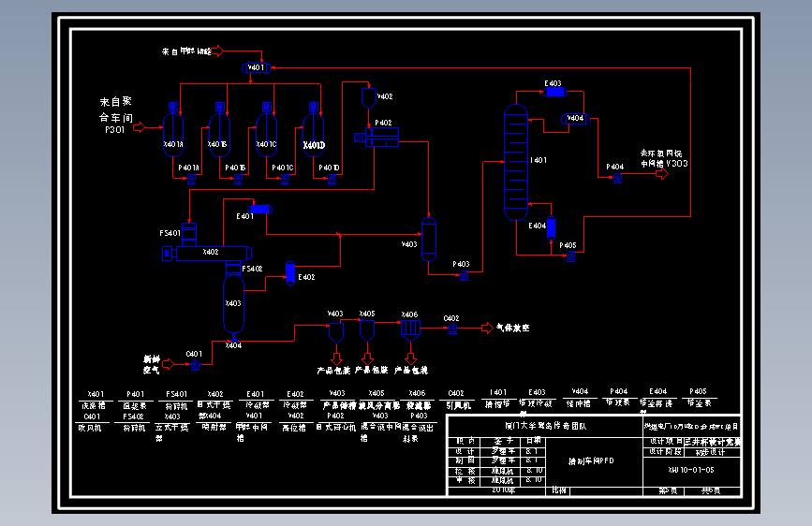Viewport: 812px width, 526px height.
Task: Click the E403 overhead condenser
Action: (554, 92)
